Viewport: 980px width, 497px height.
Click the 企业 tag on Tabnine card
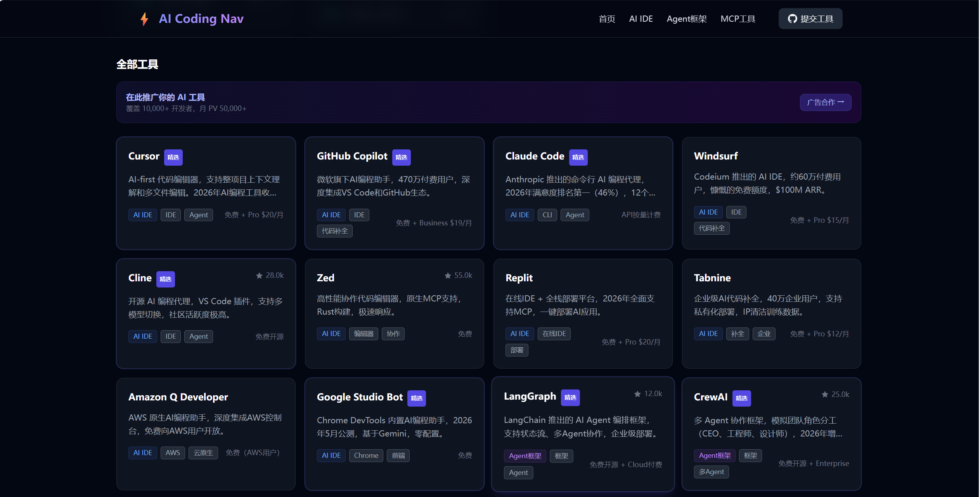(x=764, y=334)
